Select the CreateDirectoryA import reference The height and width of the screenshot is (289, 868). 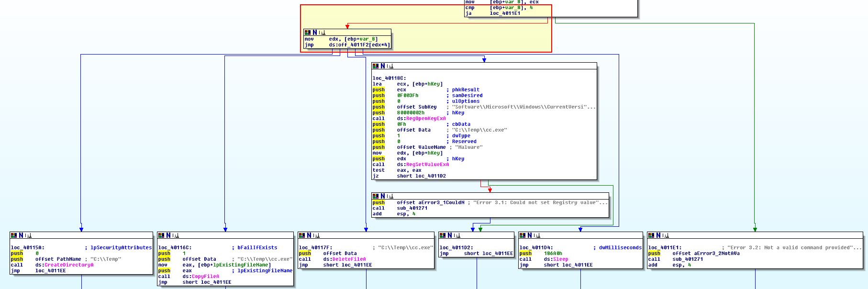tap(69, 265)
